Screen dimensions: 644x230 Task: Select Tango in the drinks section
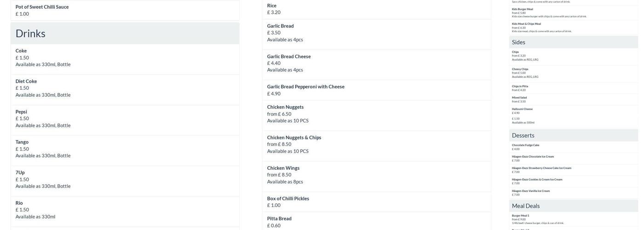[x=22, y=142]
